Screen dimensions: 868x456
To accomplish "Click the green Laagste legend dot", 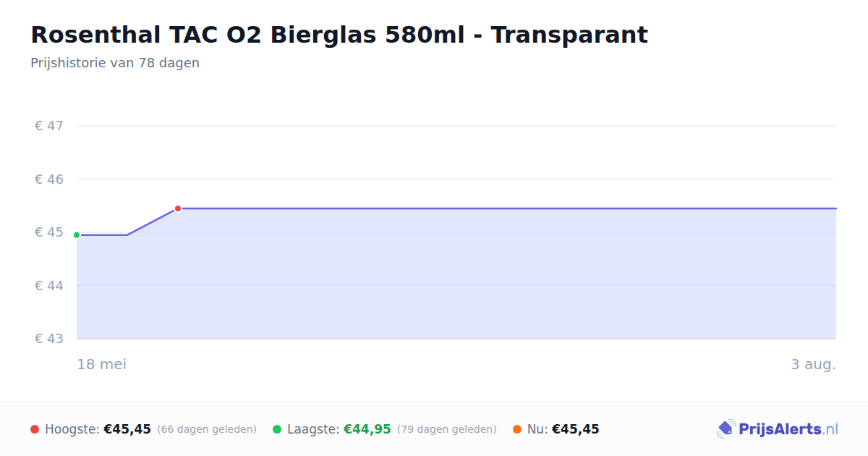I will coord(277,429).
